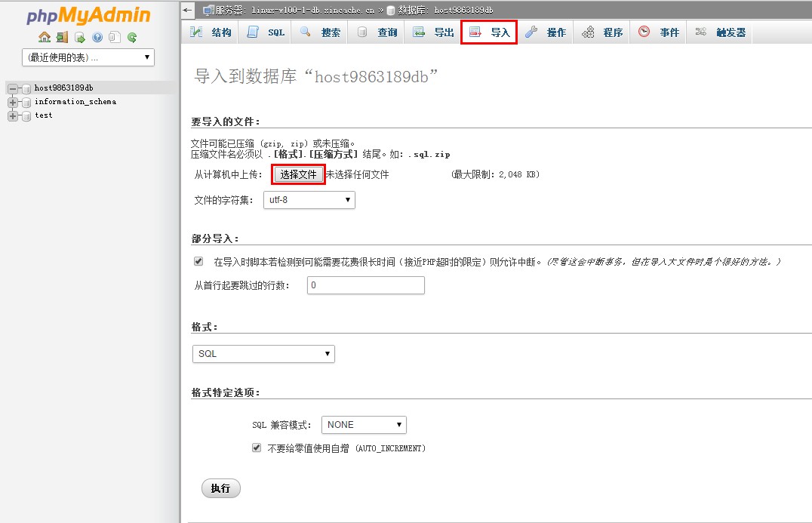Screen dimensions: 812x523
Task: Click the green reload navigation icon
Action: 132,37
